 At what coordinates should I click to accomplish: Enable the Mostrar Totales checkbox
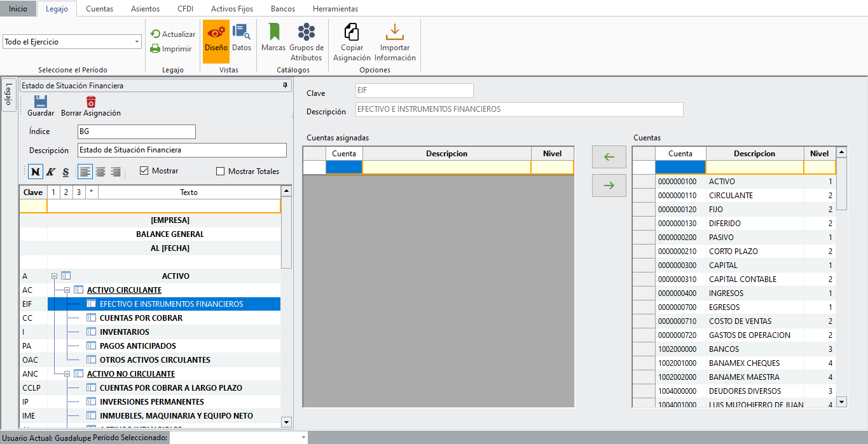click(221, 172)
